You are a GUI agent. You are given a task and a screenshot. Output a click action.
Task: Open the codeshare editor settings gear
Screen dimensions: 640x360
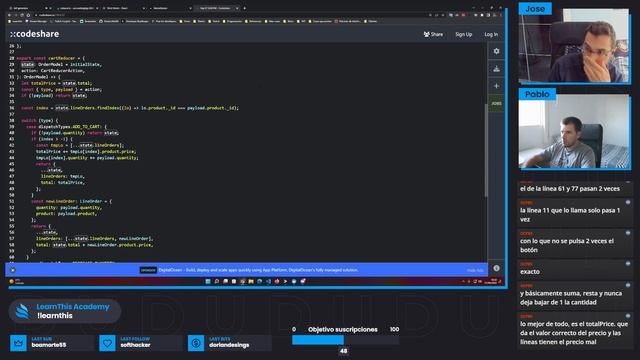(x=496, y=51)
